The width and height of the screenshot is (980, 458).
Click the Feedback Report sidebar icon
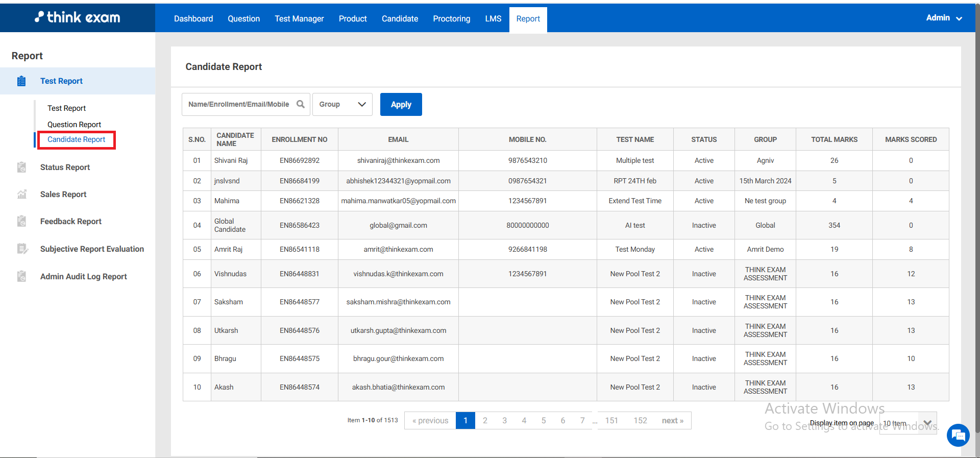pyautogui.click(x=21, y=222)
